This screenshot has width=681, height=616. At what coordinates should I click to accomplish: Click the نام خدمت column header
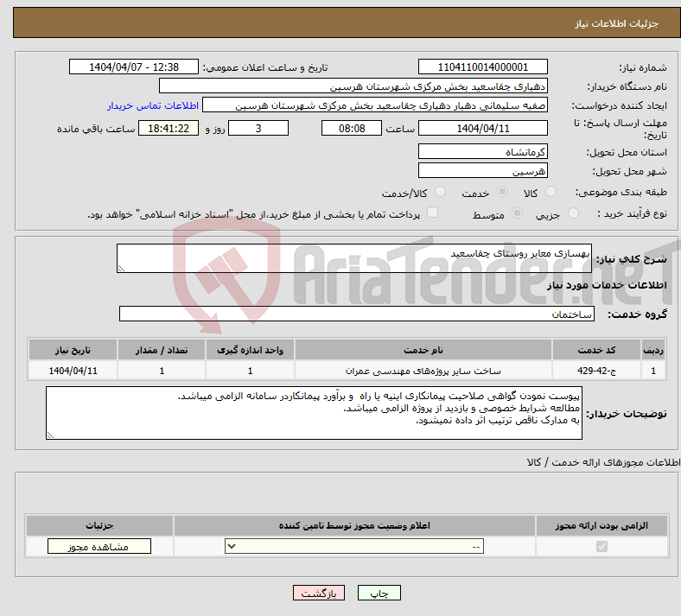[x=423, y=350]
